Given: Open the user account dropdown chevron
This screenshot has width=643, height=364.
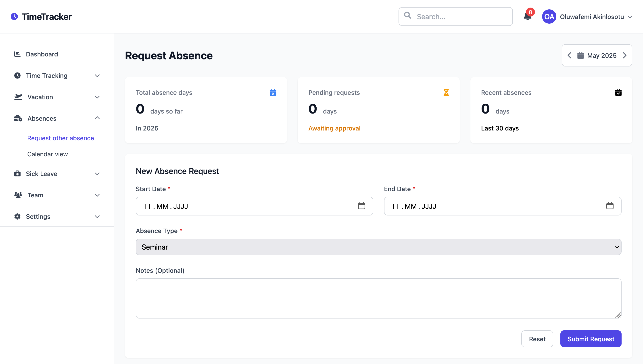Looking at the screenshot, I should pos(630,17).
